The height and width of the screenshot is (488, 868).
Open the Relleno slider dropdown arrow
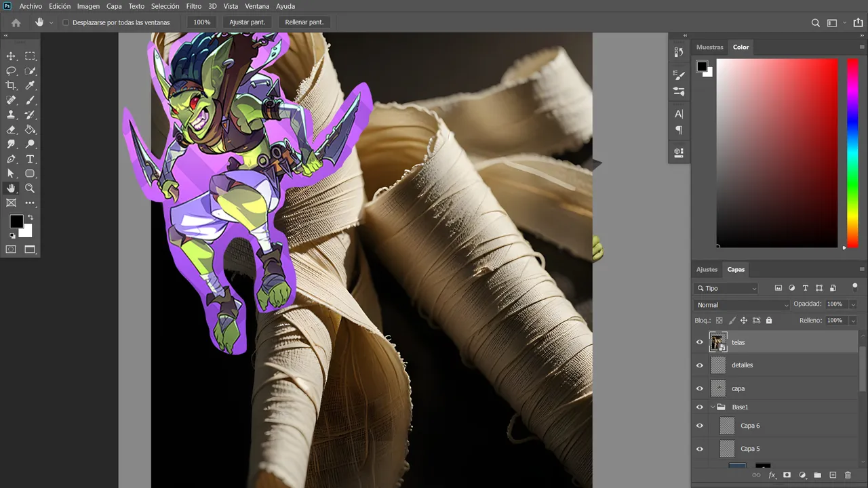[x=852, y=321]
